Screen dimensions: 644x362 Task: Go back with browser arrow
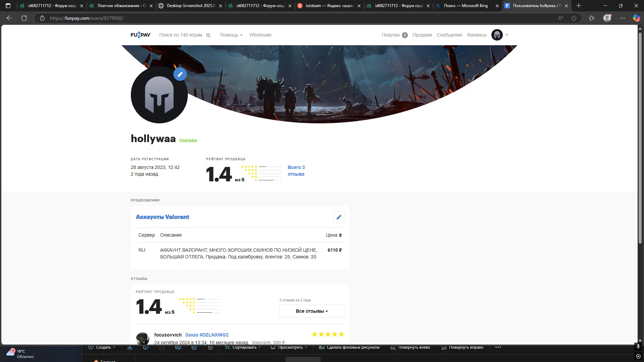click(x=9, y=18)
